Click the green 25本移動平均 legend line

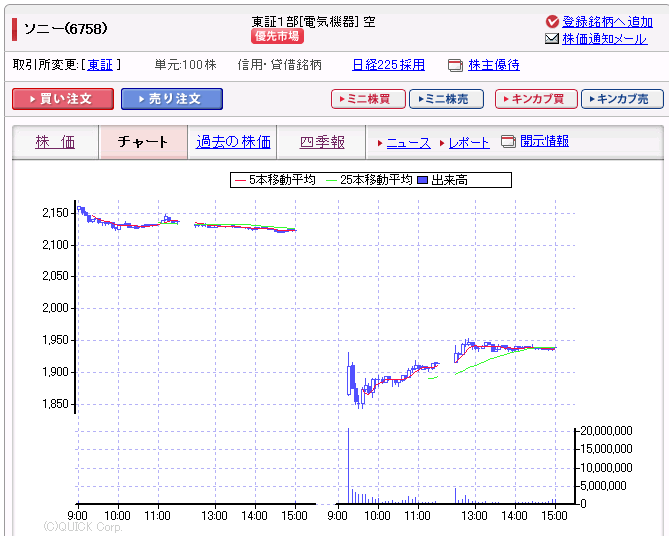[x=332, y=181]
